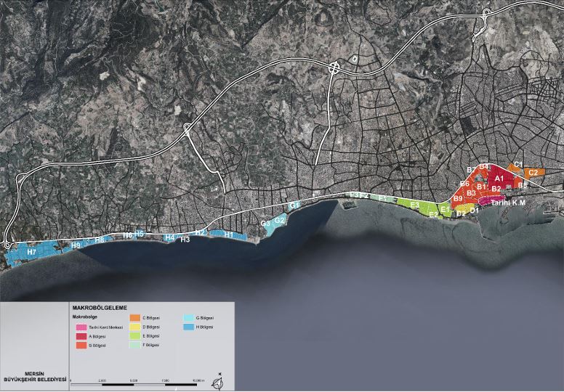Select the A Bölgesi red legend swatch
The image size is (564, 392).
click(81, 336)
